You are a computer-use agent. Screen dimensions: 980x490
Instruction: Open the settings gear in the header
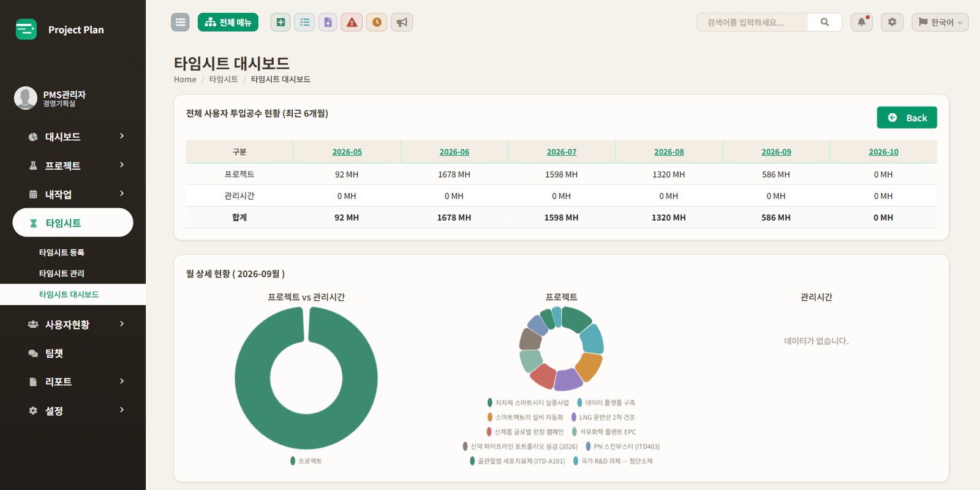coord(892,22)
